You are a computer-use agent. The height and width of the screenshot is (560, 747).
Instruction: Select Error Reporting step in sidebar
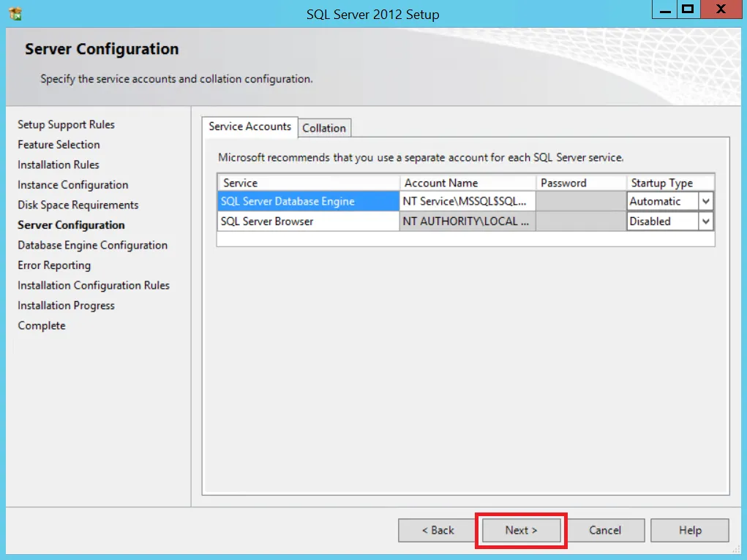(x=54, y=265)
